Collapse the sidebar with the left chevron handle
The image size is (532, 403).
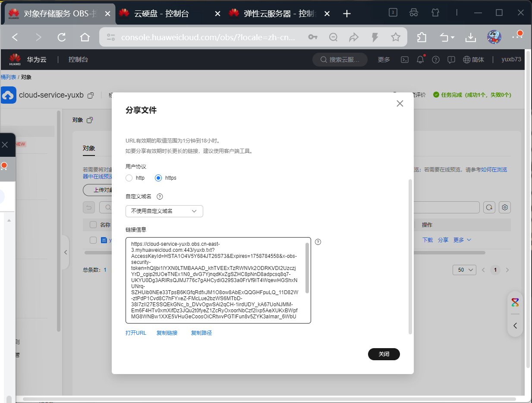[66, 252]
